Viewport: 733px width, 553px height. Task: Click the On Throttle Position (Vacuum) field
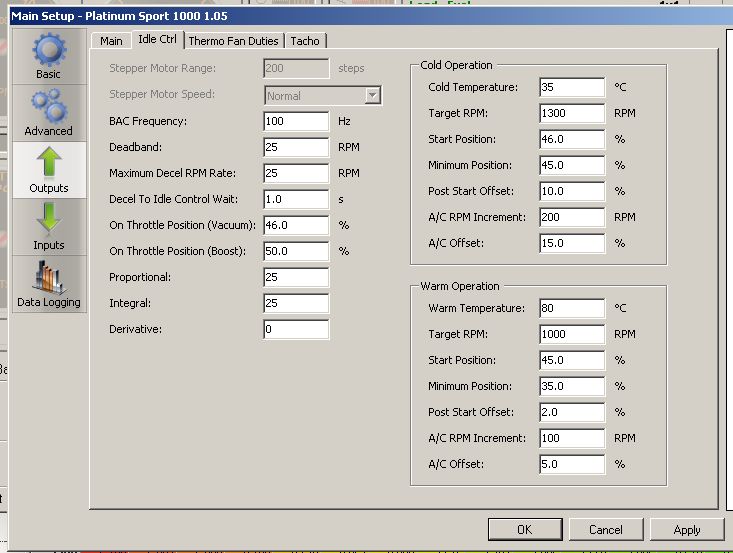(x=296, y=225)
